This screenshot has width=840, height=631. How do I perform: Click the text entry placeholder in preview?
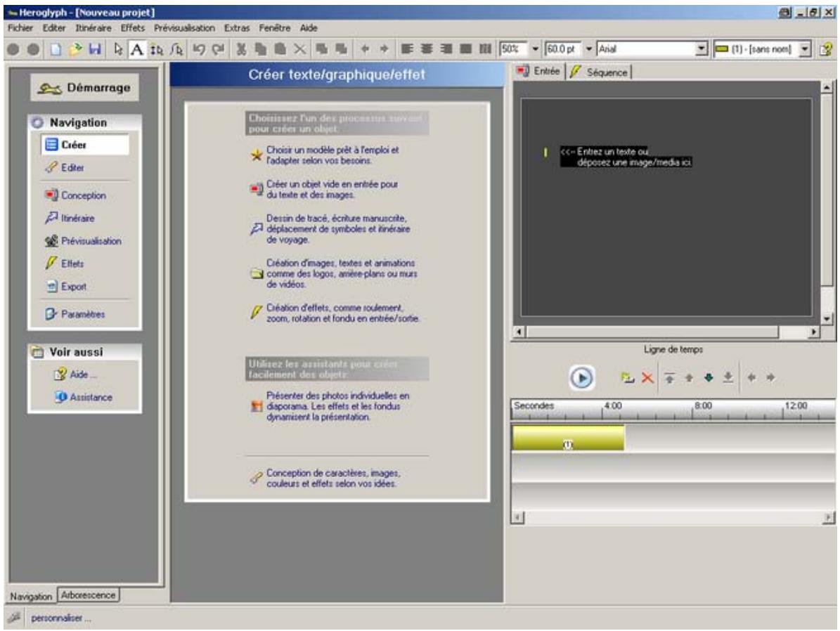tap(626, 157)
